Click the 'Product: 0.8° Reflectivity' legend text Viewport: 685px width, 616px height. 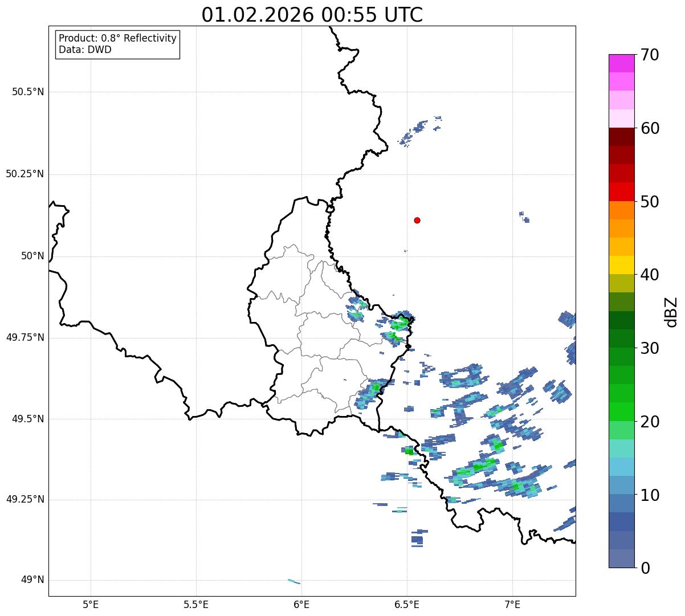click(x=118, y=38)
